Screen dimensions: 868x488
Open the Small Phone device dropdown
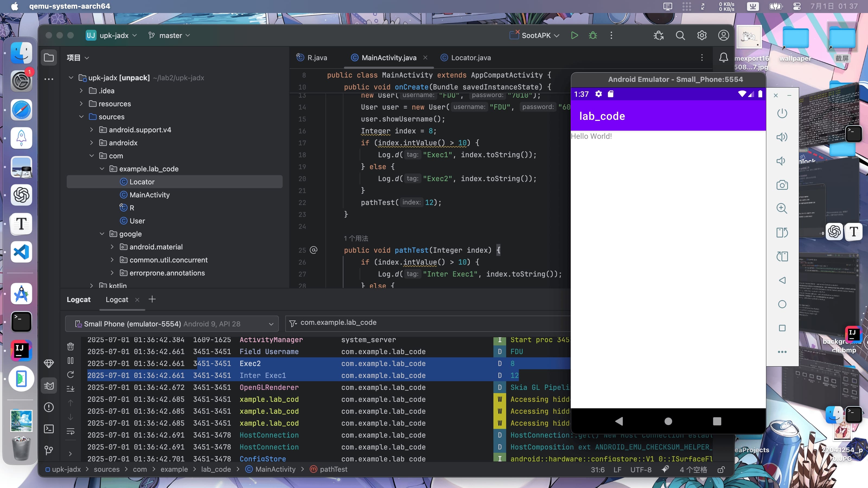tap(172, 324)
